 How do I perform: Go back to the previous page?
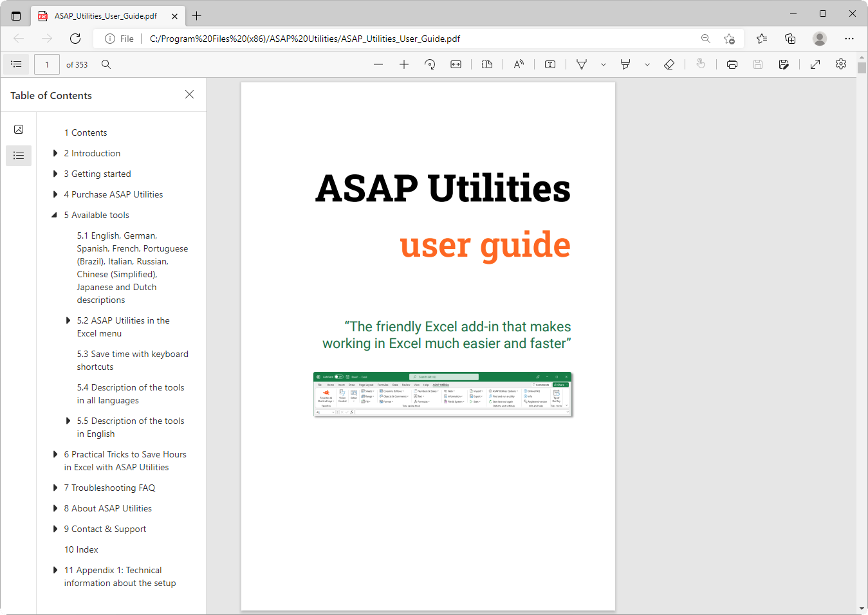pyautogui.click(x=19, y=39)
